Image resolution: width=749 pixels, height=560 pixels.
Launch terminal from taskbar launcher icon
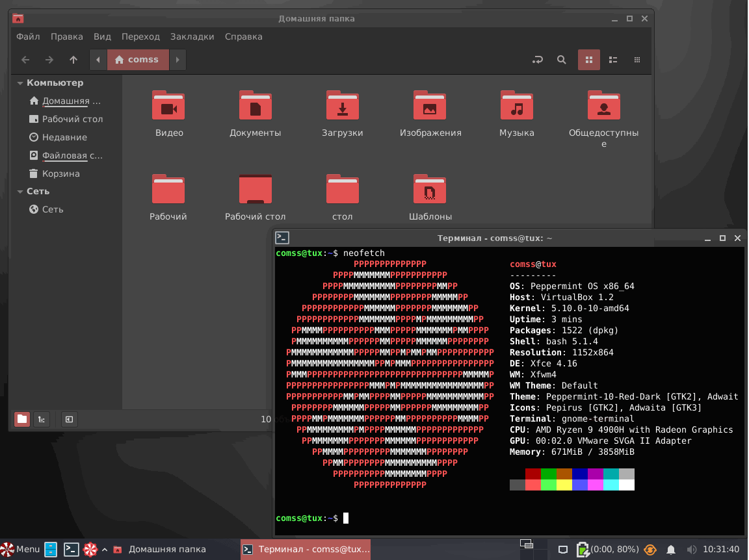tap(72, 550)
